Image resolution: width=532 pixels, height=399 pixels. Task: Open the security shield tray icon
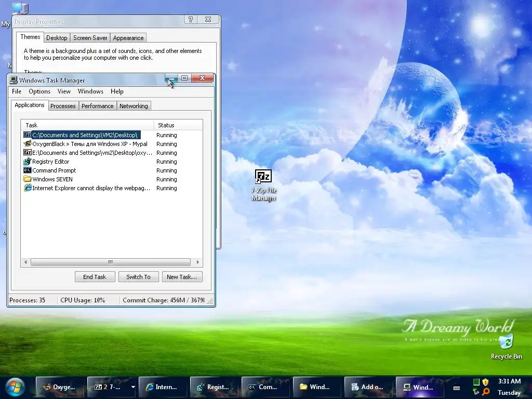[486, 382]
